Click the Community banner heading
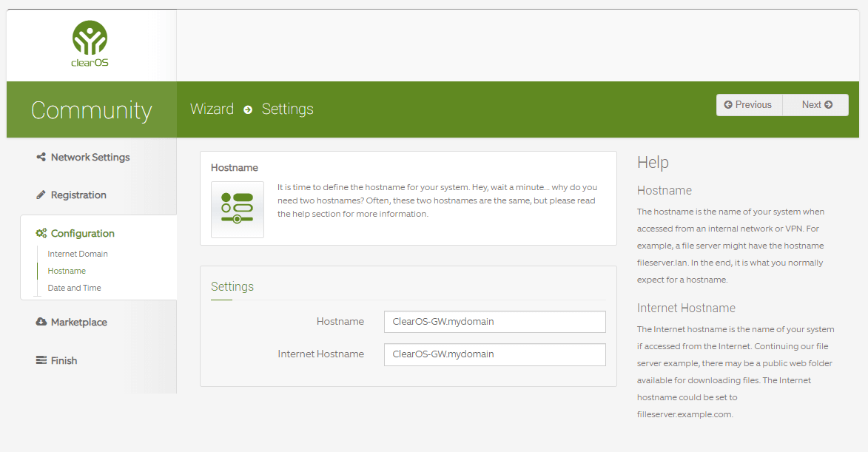The image size is (868, 452). [90, 109]
